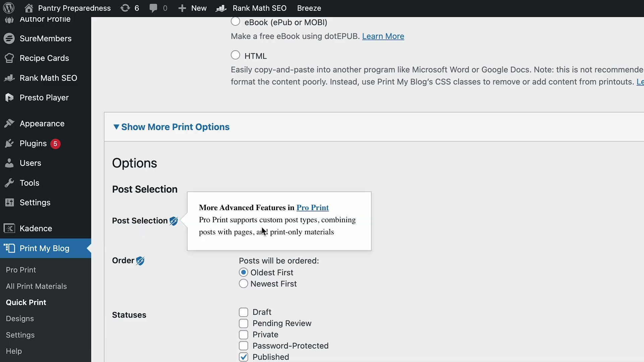Click the Rank Math SEO sidebar icon
Image resolution: width=644 pixels, height=362 pixels.
point(9,78)
